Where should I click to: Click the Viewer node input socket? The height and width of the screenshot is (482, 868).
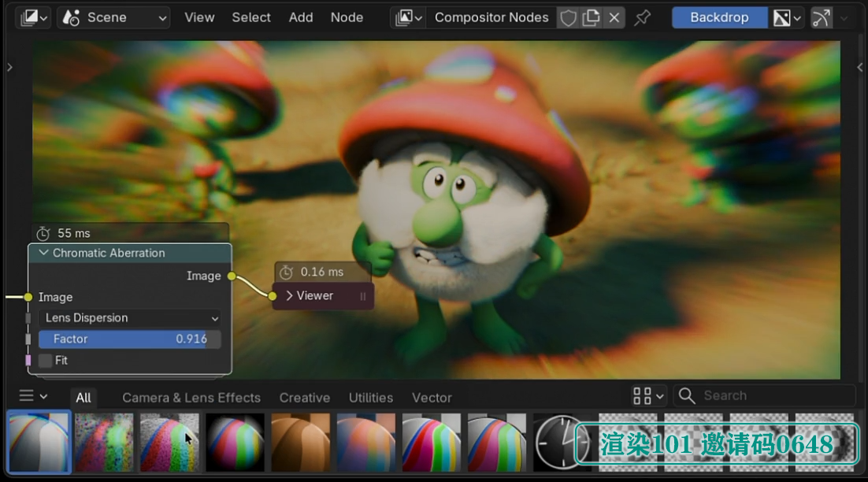pyautogui.click(x=273, y=296)
